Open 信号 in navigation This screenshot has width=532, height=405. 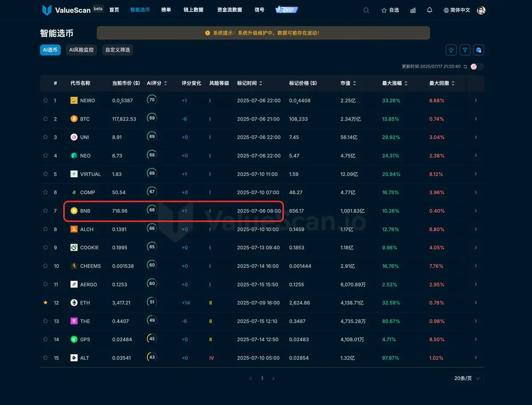(x=260, y=10)
